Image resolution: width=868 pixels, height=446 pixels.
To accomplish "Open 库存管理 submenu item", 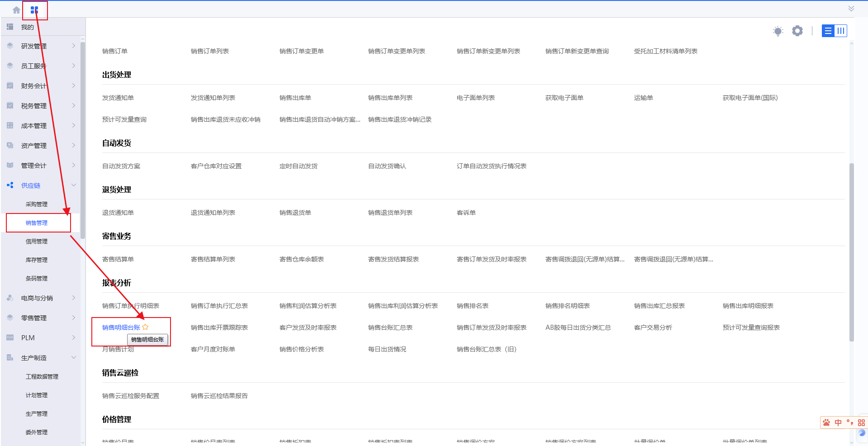I will (x=37, y=260).
